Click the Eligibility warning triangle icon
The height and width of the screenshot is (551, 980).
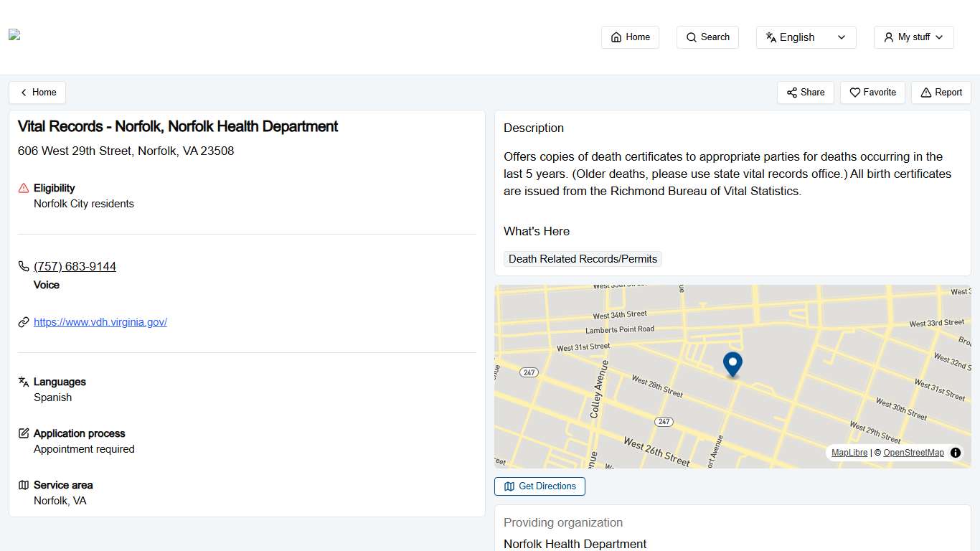[x=23, y=187]
